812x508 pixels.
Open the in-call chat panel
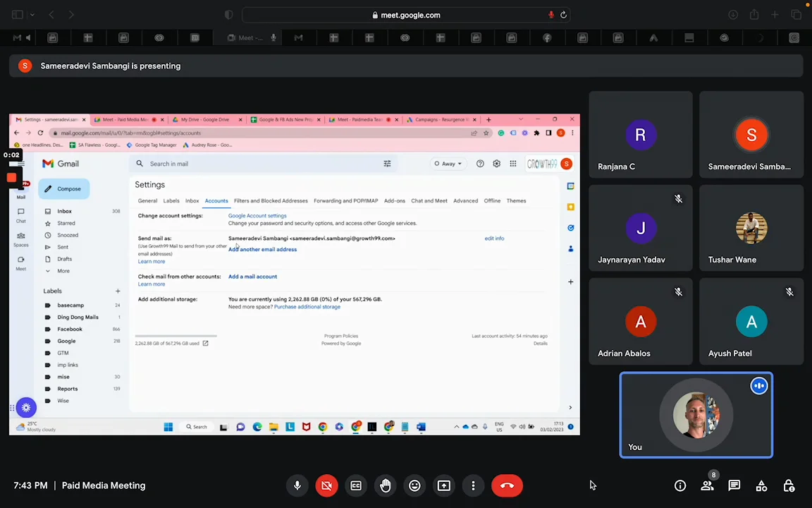pyautogui.click(x=734, y=485)
